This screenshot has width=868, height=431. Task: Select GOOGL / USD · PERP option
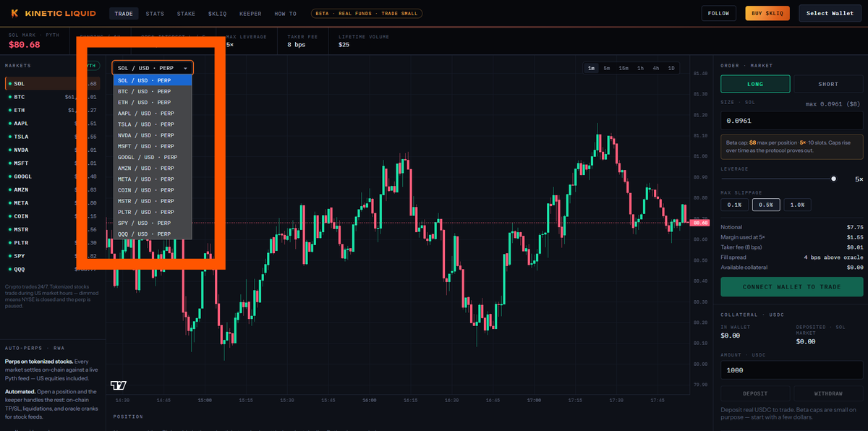pyautogui.click(x=153, y=157)
